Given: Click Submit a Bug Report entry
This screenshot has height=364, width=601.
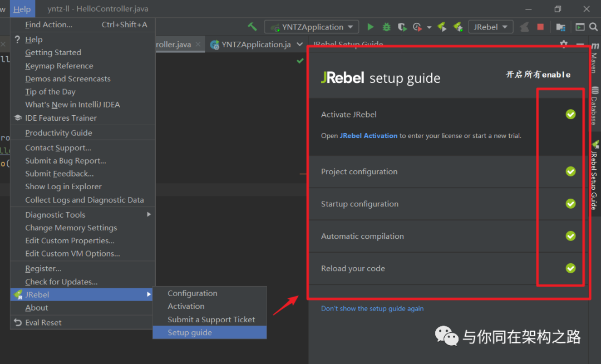Looking at the screenshot, I should (x=82, y=160).
